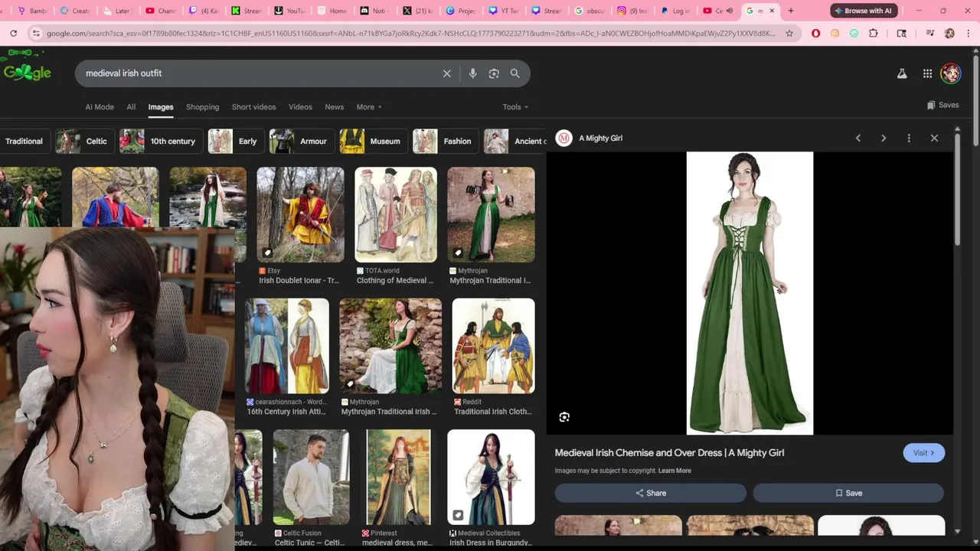Show the previous image in the preview panel
The width and height of the screenshot is (980, 551).
[x=858, y=139]
